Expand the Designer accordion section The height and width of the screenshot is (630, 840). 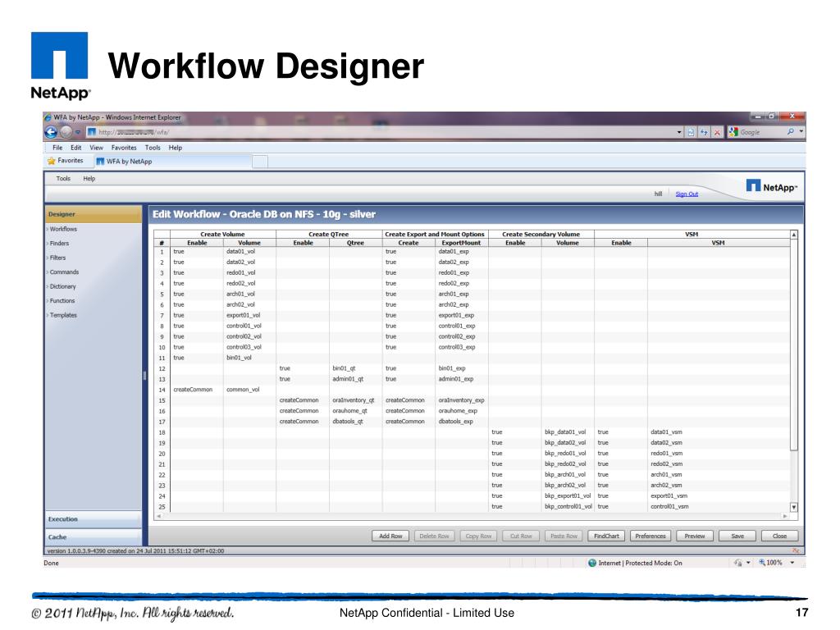click(94, 214)
